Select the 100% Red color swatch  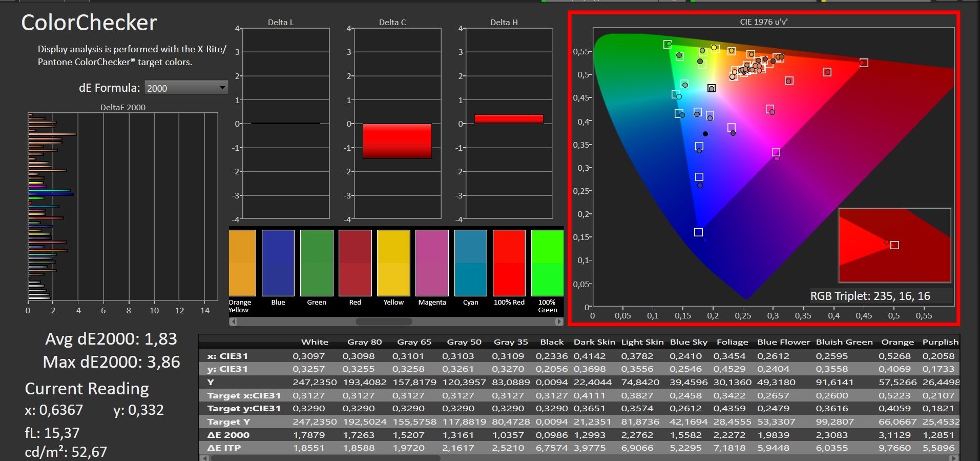[x=509, y=263]
